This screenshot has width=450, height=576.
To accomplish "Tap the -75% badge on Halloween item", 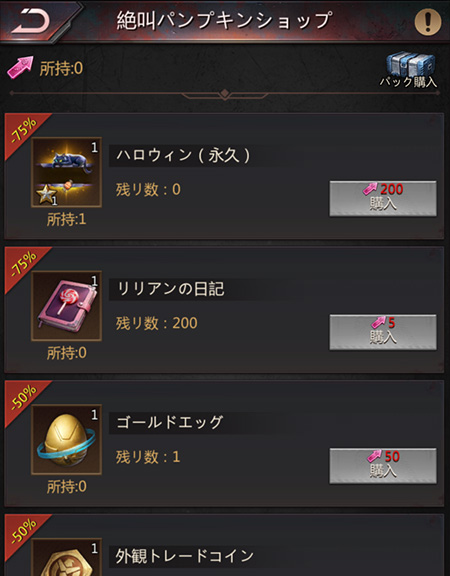I will 24,131.
